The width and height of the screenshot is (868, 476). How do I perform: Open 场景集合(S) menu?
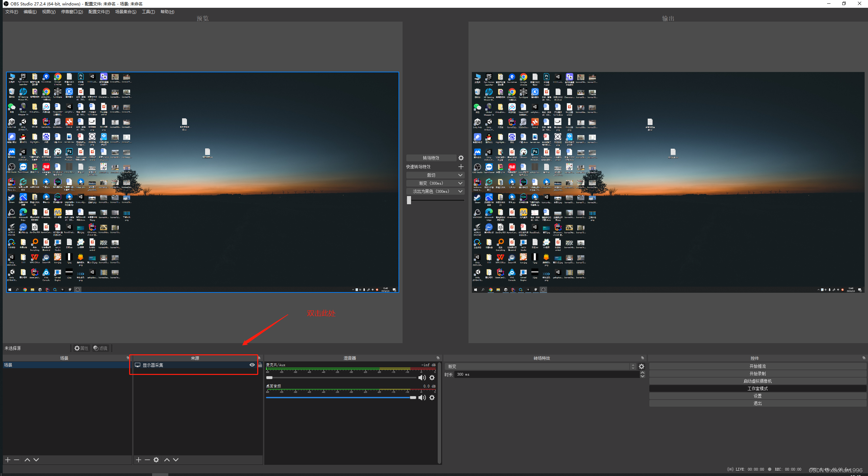(x=125, y=12)
